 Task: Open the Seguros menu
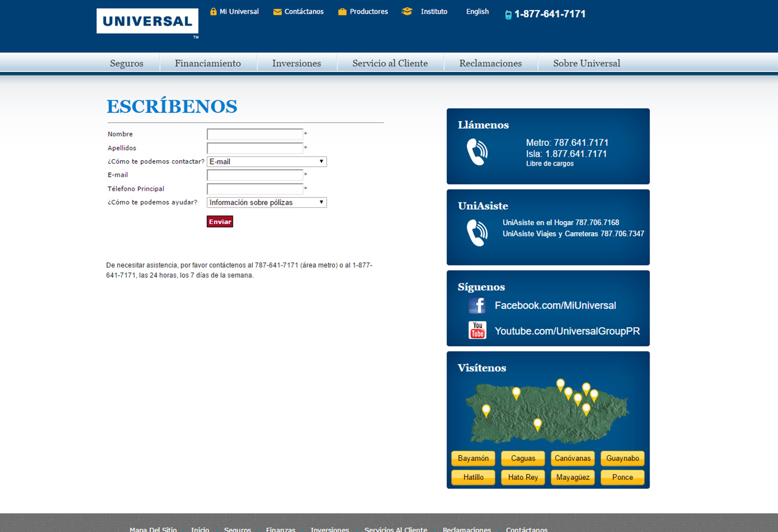tap(126, 63)
